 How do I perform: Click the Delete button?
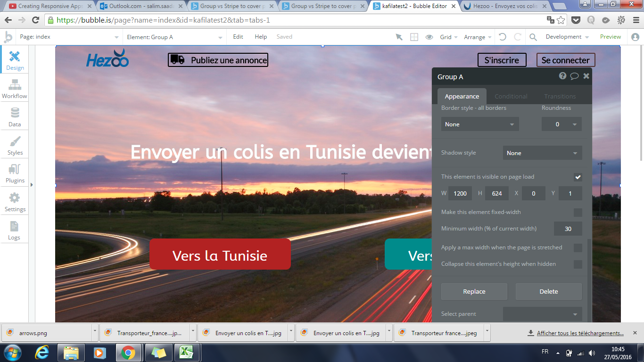(549, 292)
